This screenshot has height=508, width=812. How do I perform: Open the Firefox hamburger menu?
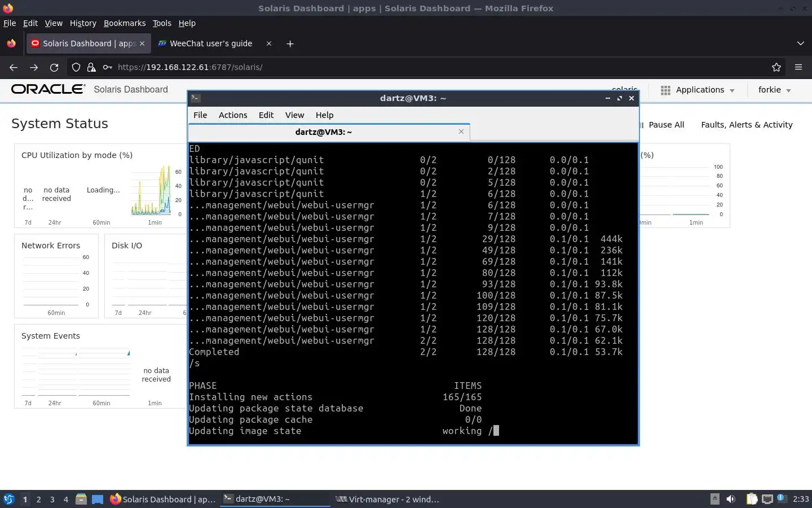[798, 67]
